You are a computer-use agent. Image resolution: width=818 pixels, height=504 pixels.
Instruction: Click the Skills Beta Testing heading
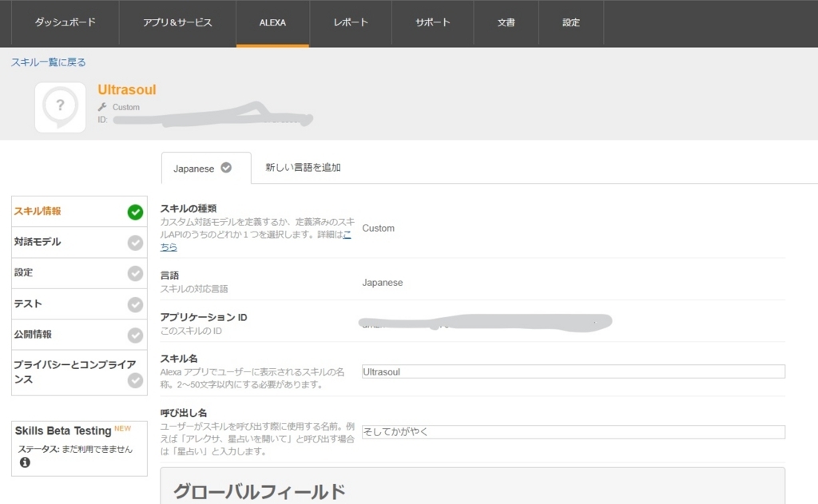point(63,431)
